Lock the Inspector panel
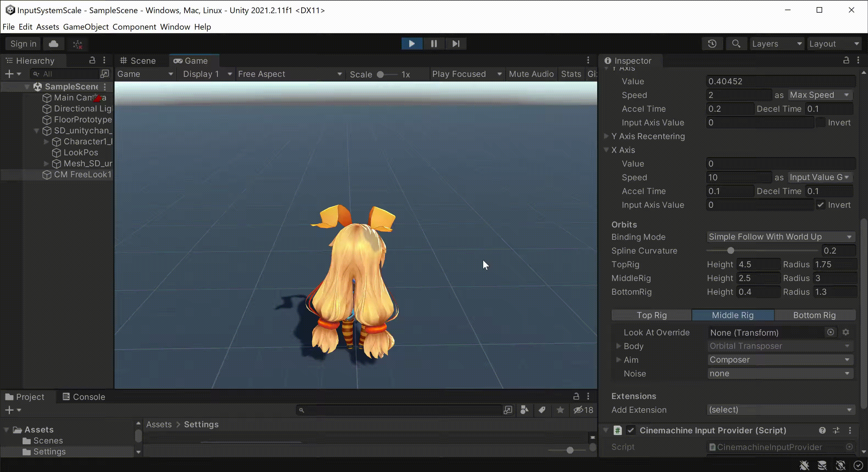This screenshot has height=472, width=868. (846, 61)
